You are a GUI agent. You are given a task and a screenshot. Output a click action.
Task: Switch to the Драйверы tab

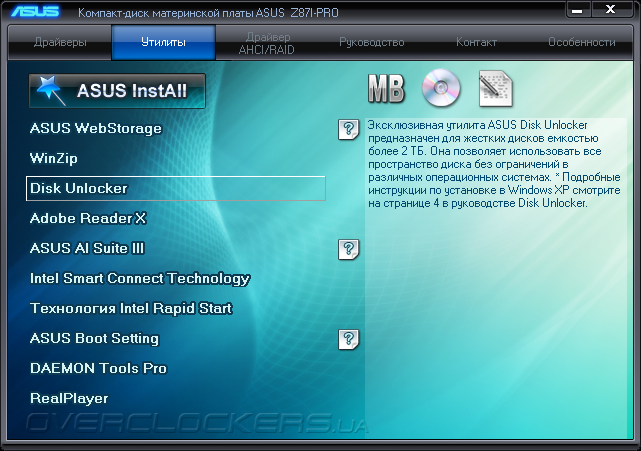point(60,42)
